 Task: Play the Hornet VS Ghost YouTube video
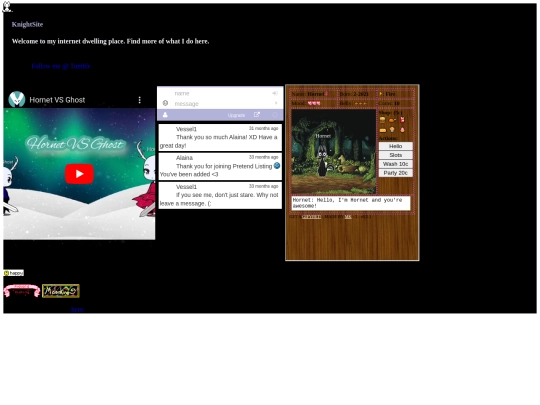pyautogui.click(x=80, y=174)
